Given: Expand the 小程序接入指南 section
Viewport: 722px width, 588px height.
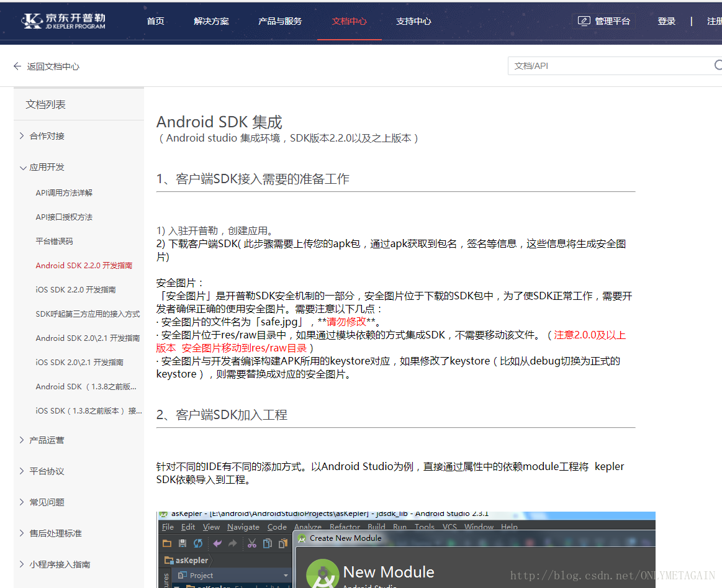Looking at the screenshot, I should 22,564.
